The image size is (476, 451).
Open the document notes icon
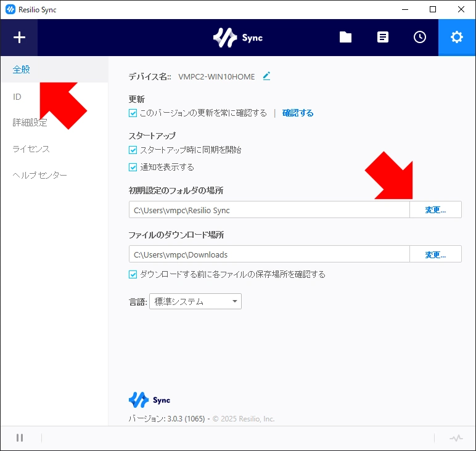coord(382,38)
